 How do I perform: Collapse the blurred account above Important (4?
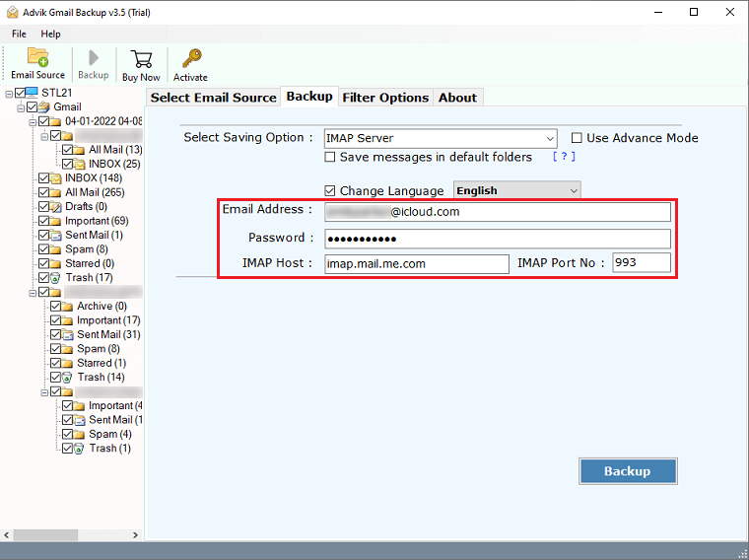point(44,392)
